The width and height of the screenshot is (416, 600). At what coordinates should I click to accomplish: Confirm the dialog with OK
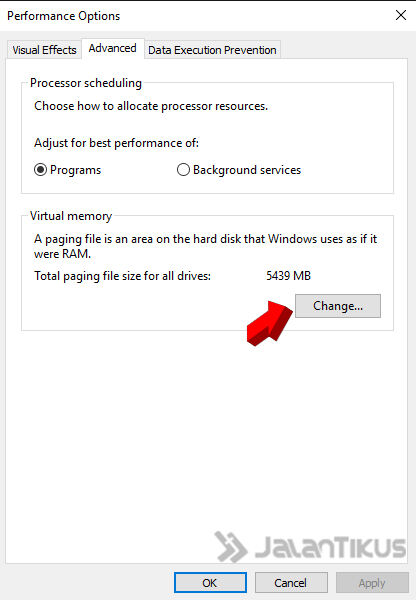(x=210, y=583)
